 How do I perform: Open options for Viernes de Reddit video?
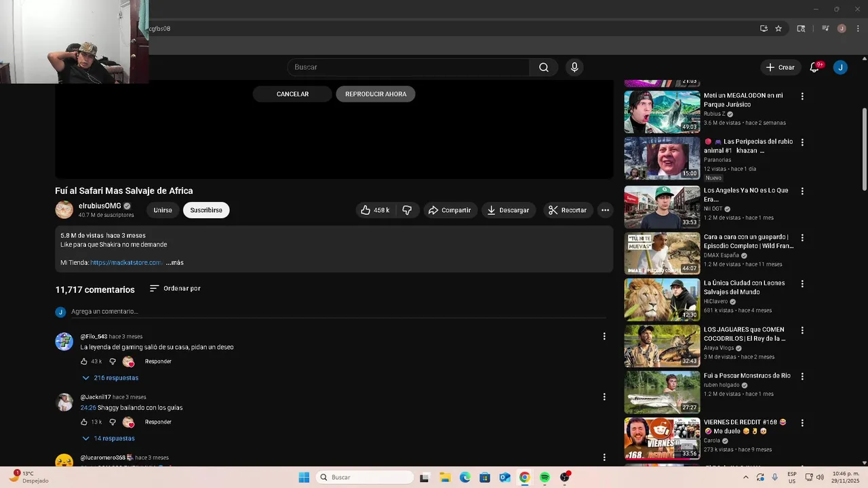pyautogui.click(x=802, y=422)
